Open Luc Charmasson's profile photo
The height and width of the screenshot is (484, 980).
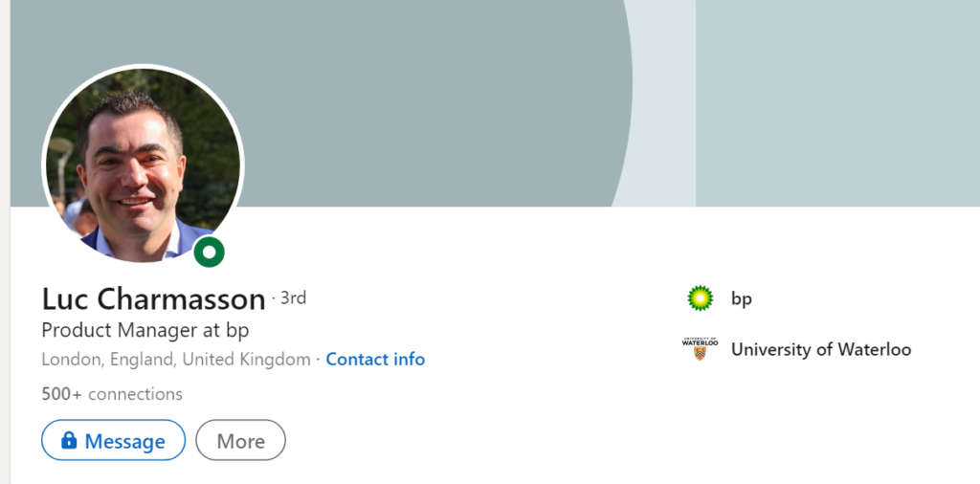pos(144,165)
